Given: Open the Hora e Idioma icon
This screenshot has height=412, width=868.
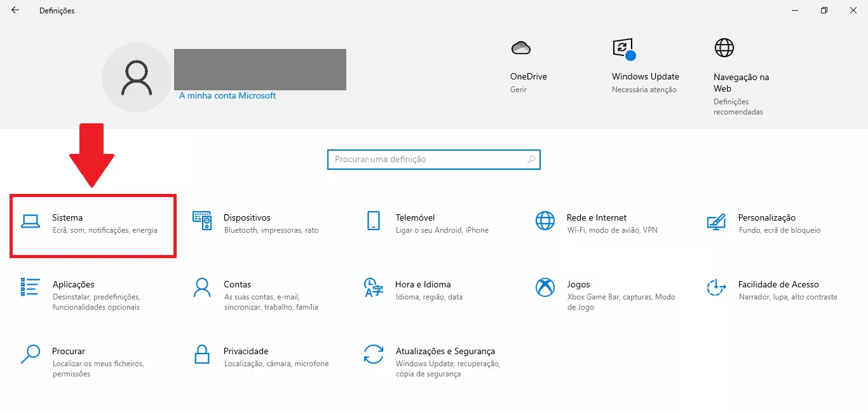Looking at the screenshot, I should tap(374, 287).
